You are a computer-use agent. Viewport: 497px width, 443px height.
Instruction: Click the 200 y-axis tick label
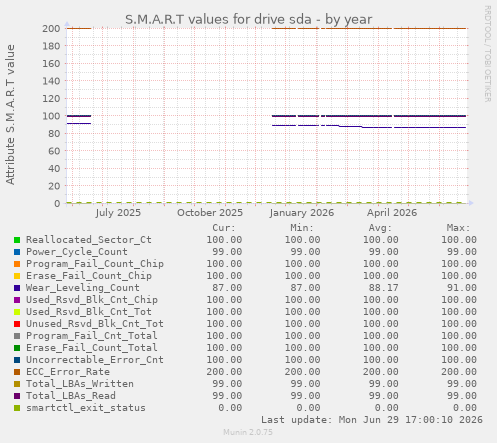tap(51, 29)
